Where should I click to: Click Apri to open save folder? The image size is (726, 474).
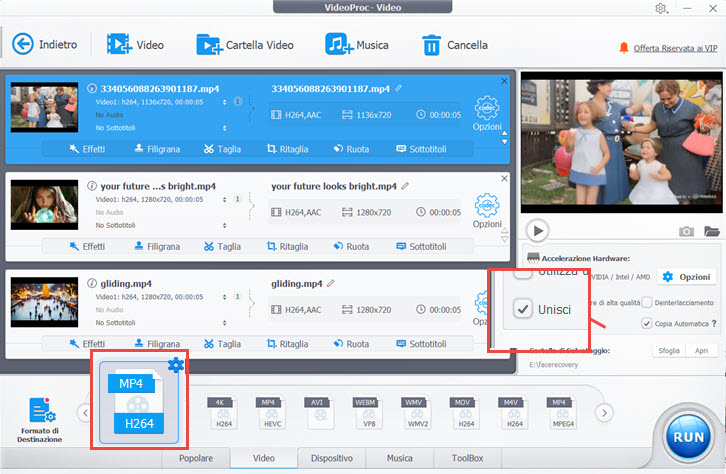click(701, 350)
